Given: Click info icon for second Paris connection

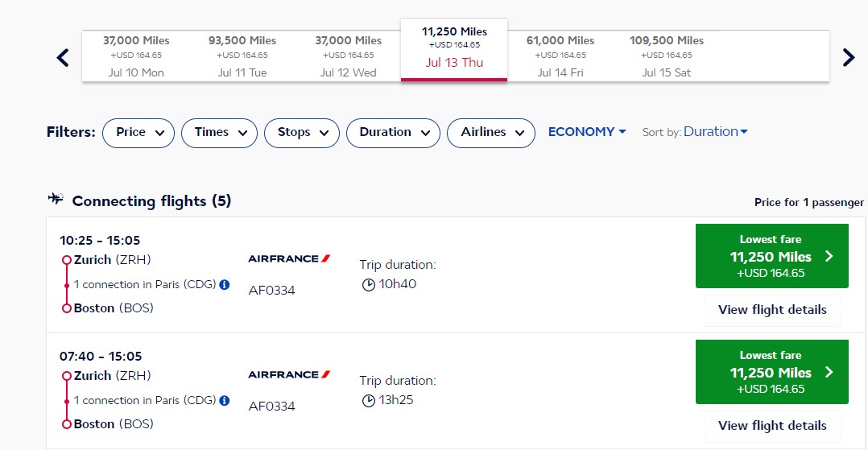Looking at the screenshot, I should (224, 400).
